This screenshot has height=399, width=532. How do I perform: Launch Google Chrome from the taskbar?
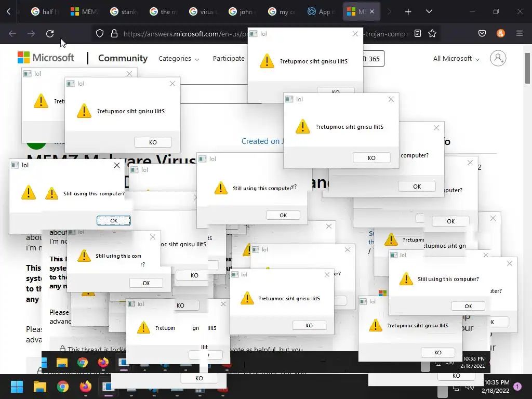click(63, 387)
